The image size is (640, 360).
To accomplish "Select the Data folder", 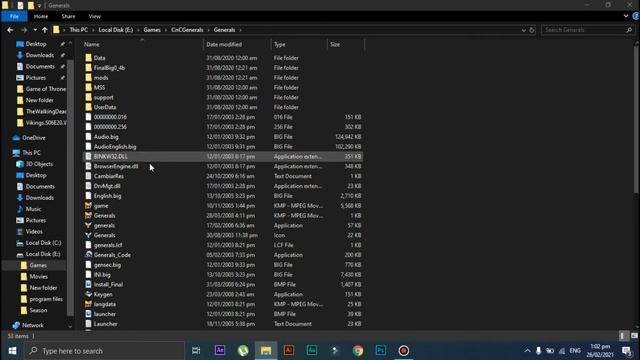I will (100, 58).
